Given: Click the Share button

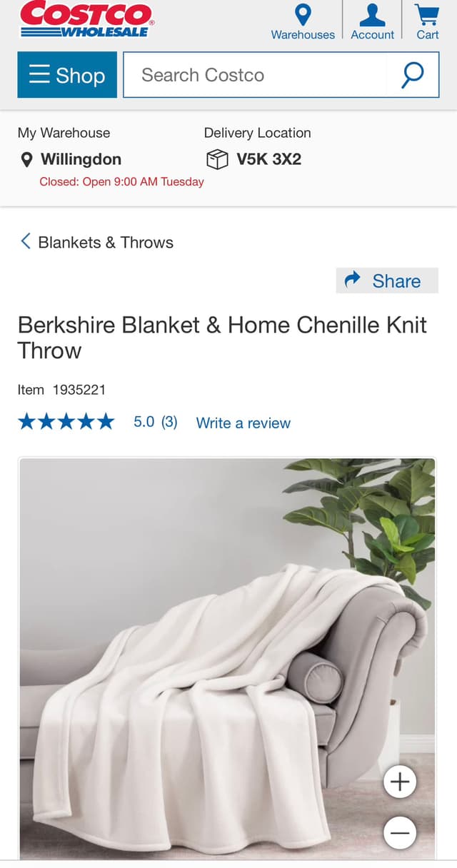Looking at the screenshot, I should point(387,281).
